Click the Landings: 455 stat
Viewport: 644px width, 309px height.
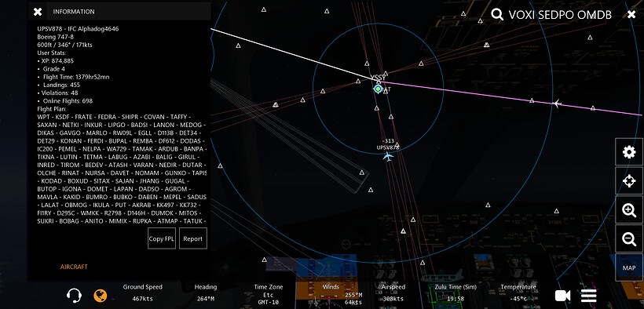pyautogui.click(x=61, y=85)
